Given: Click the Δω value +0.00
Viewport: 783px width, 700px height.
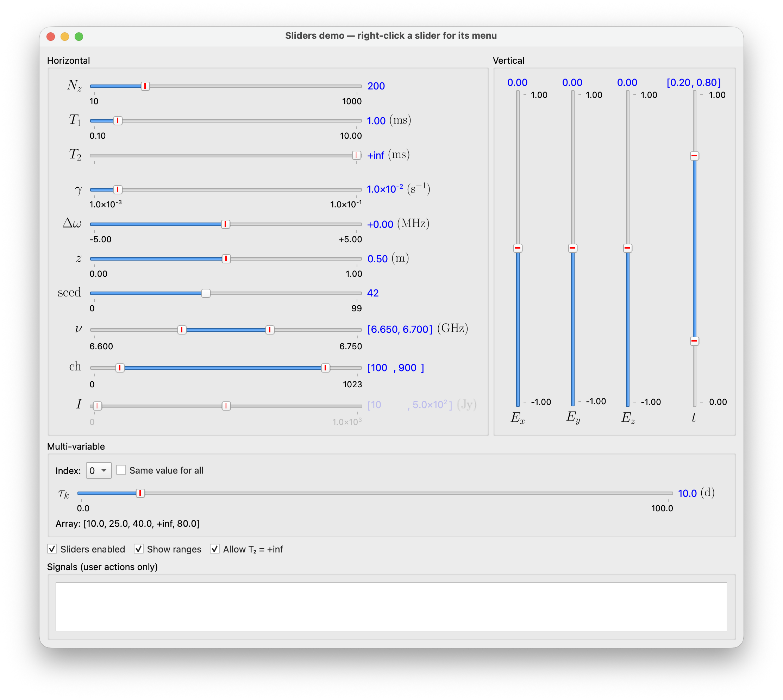Looking at the screenshot, I should [380, 225].
